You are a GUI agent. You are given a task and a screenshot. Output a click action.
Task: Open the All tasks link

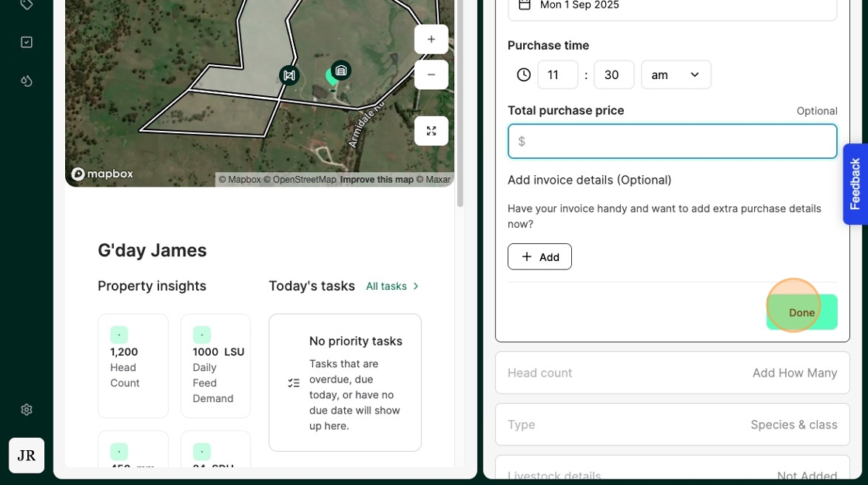[392, 286]
